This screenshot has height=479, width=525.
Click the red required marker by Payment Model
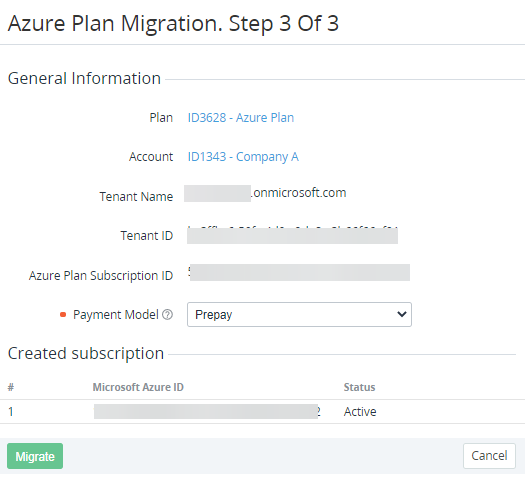point(63,314)
